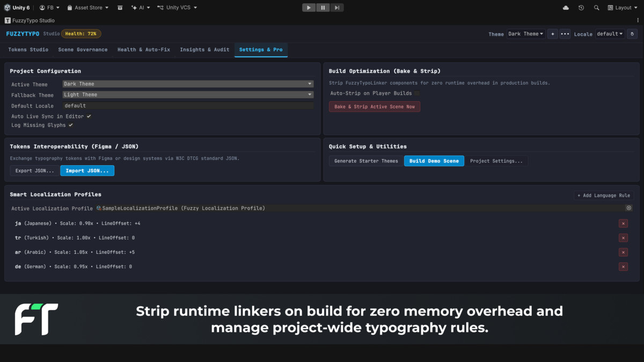Image resolution: width=644 pixels, height=362 pixels.
Task: Switch to the Scene Governance tab
Action: (x=83, y=49)
